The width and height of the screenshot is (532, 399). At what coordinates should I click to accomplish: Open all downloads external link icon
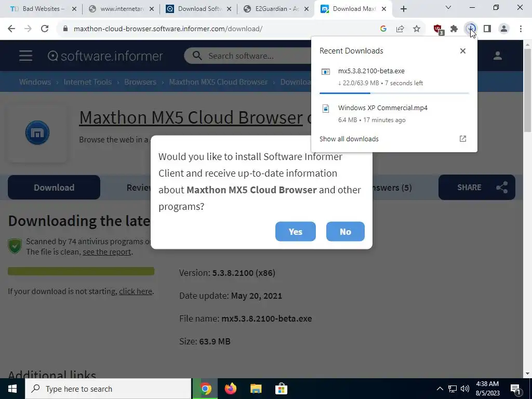click(463, 139)
